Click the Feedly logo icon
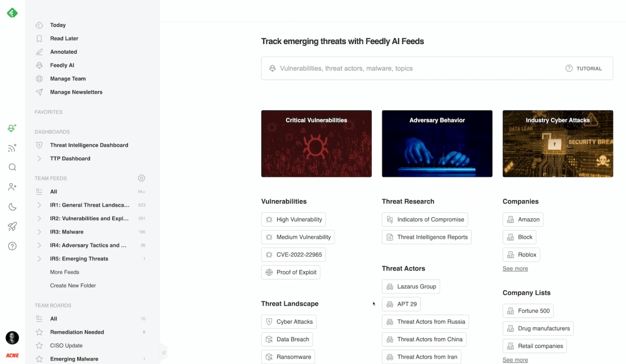 [13, 13]
